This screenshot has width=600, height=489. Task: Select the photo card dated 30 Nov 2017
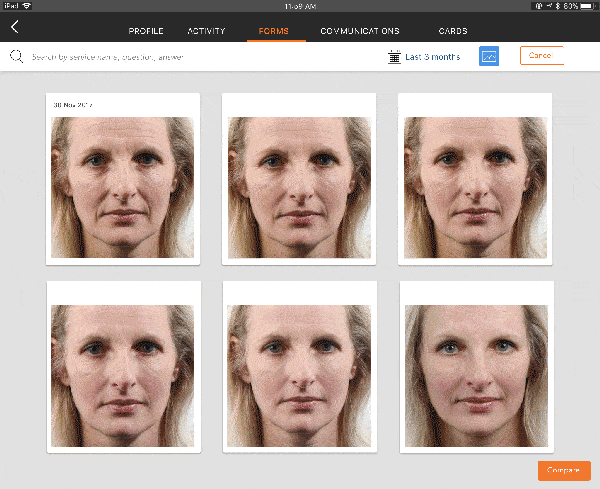tap(123, 179)
